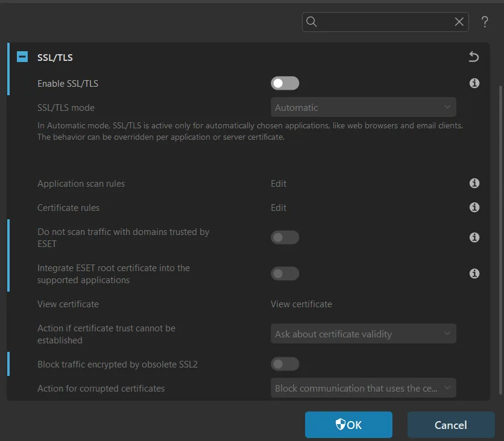The height and width of the screenshot is (441, 504).
Task: Click the View certificate link
Action: [x=301, y=304]
